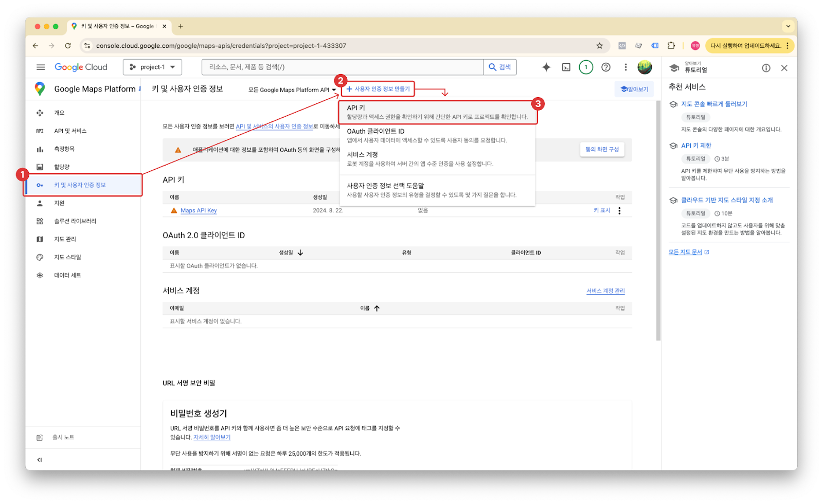Choose API 키 from the create menu
This screenshot has width=823, height=504.
click(437, 112)
